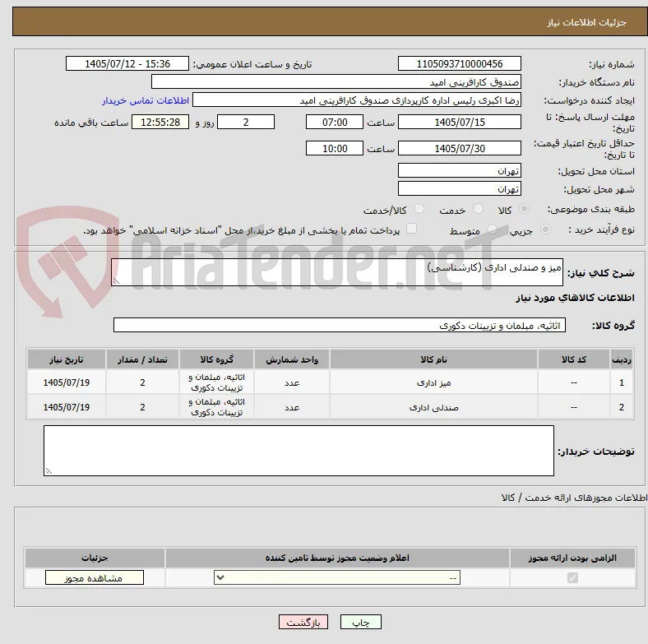The width and height of the screenshot is (648, 644).
Task: Click the price validity time 10:00
Action: (335, 148)
